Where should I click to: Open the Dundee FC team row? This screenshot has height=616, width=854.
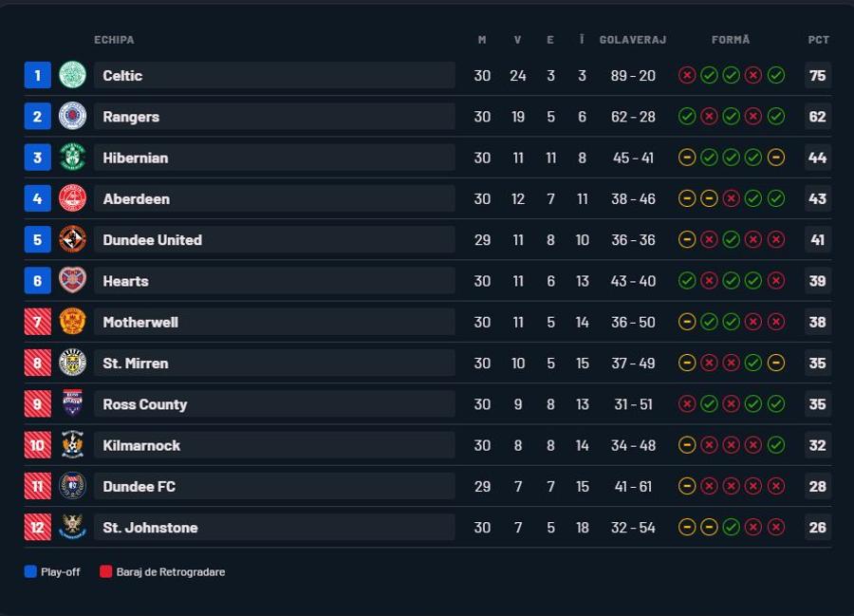(274, 486)
